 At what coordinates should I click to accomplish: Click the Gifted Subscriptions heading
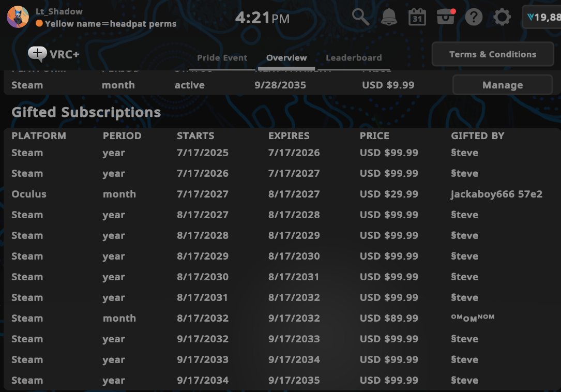[86, 112]
